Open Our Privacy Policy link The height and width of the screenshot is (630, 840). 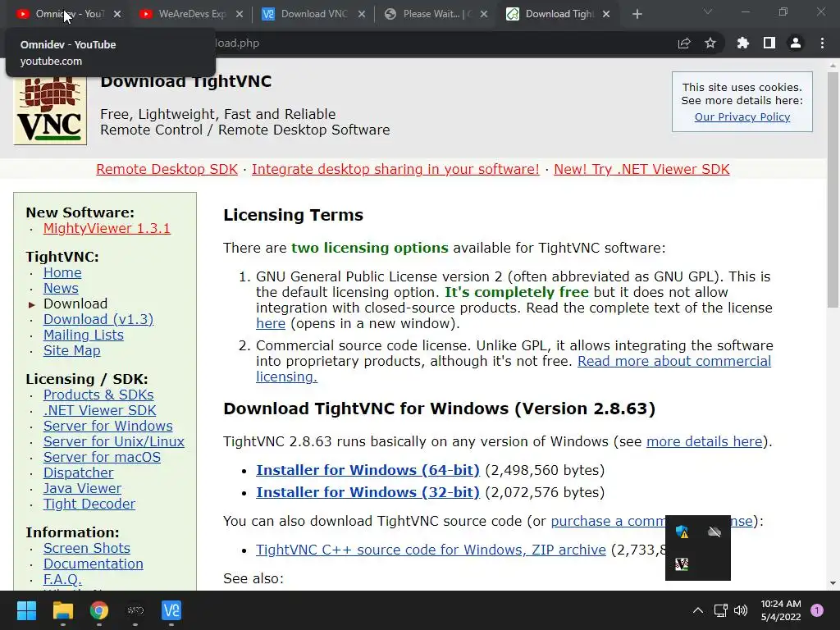click(742, 116)
